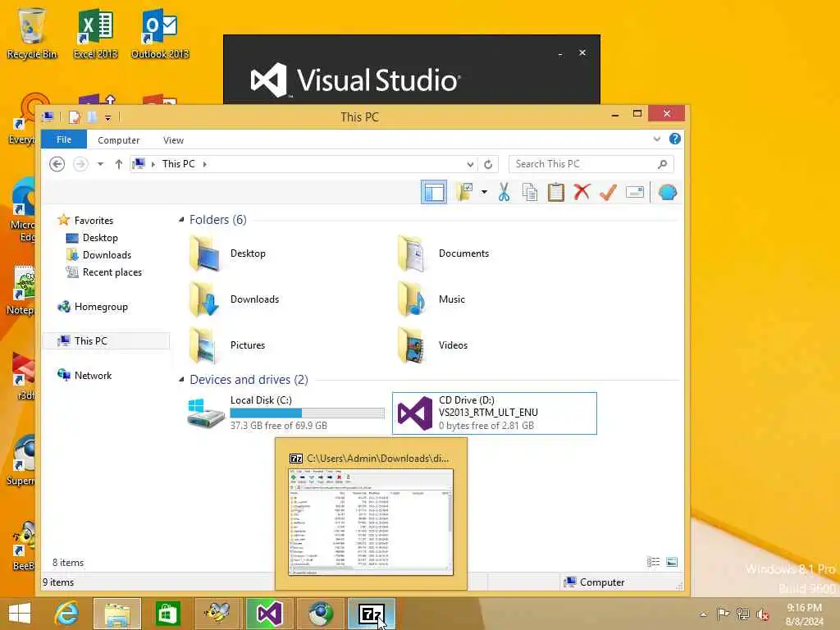Select CD Drive (D:) VS2013_RTM_ULT_ENU
840x630 pixels.
(495, 413)
